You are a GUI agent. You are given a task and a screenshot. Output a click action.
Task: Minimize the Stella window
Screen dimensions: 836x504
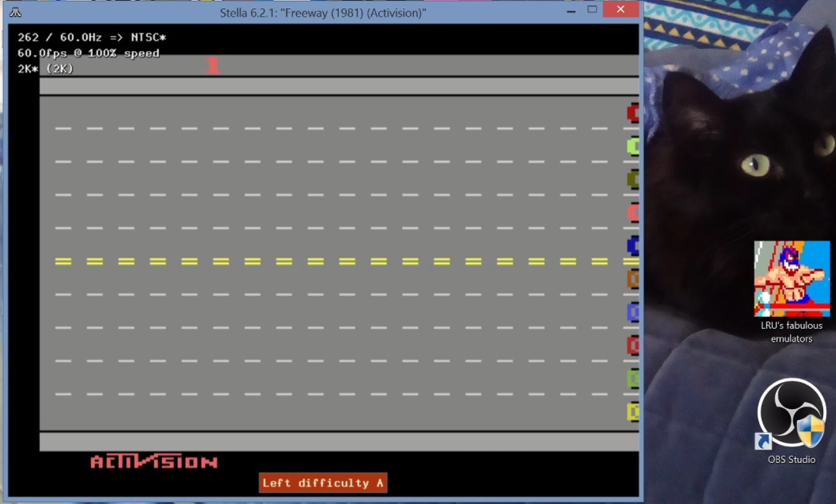pyautogui.click(x=570, y=10)
